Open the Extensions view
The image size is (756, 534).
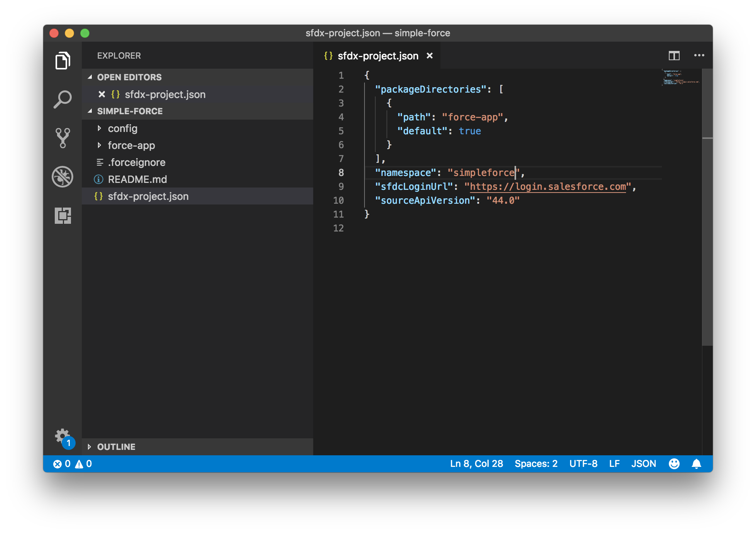pos(63,216)
